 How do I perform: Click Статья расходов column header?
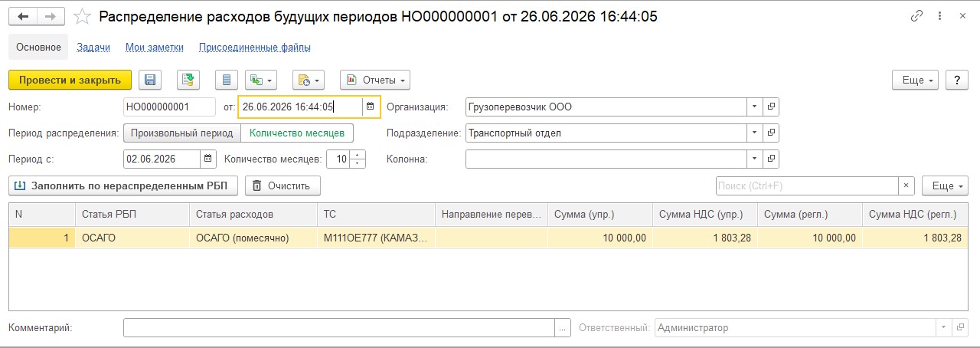(x=253, y=215)
